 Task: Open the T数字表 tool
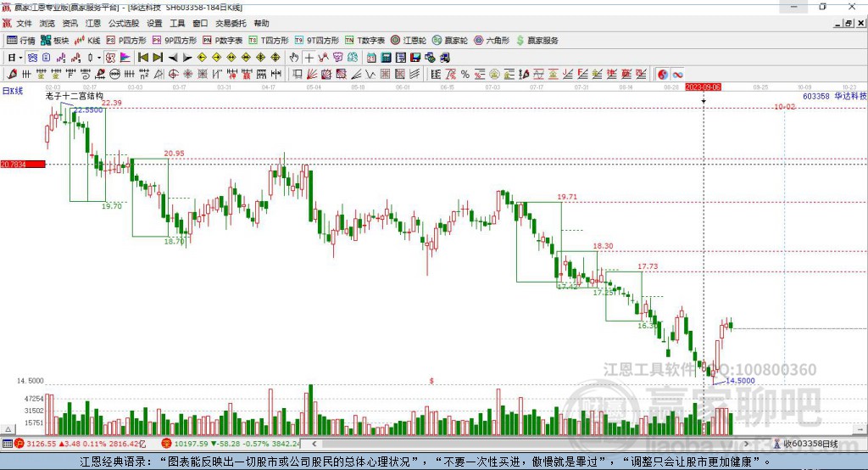pos(364,41)
